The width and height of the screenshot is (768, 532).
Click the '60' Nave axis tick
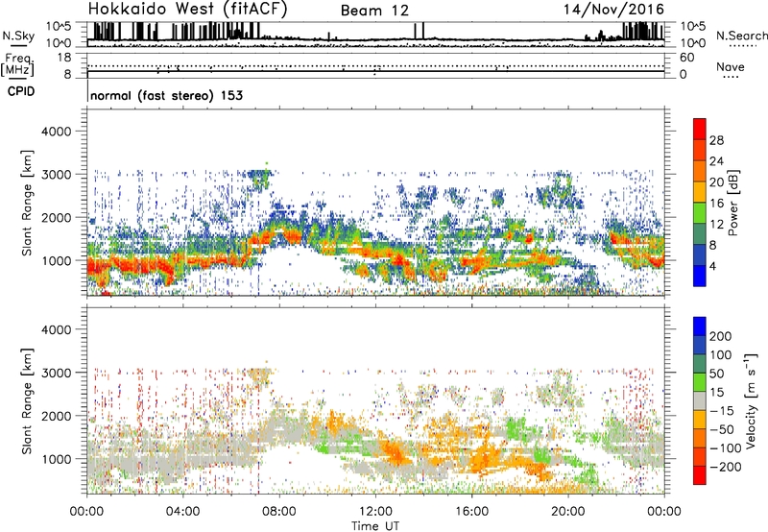(686, 58)
